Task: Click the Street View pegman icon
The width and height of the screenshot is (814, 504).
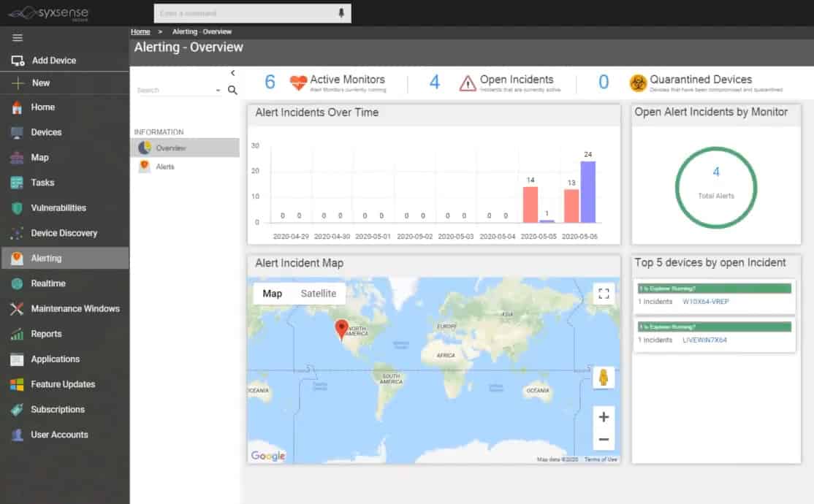Action: coord(604,378)
